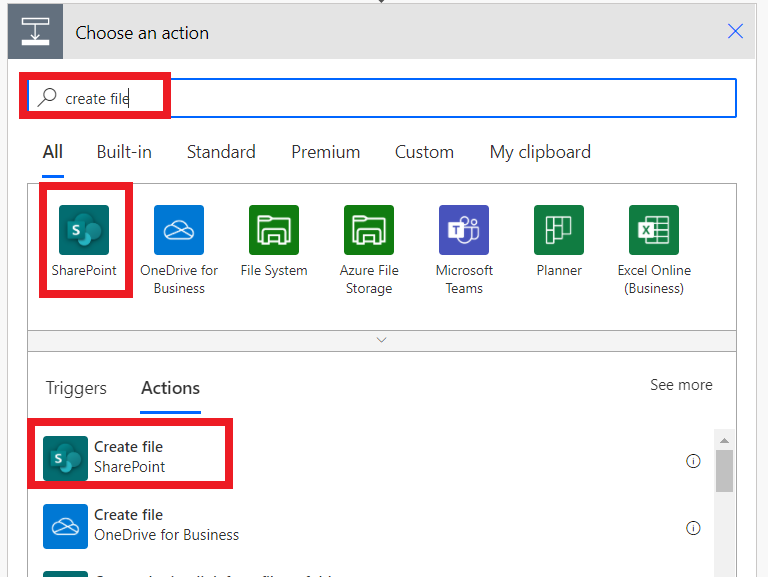Click the actions list scrollbar

pos(725,470)
